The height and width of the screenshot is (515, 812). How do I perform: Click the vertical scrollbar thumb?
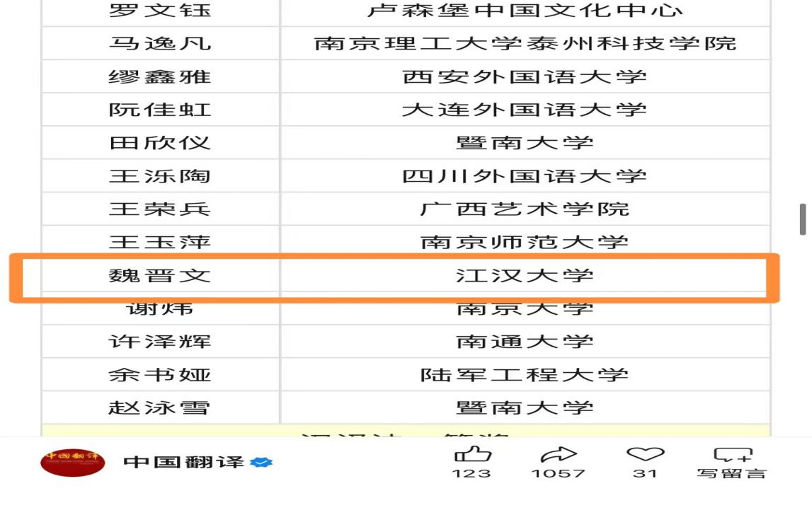(x=803, y=219)
